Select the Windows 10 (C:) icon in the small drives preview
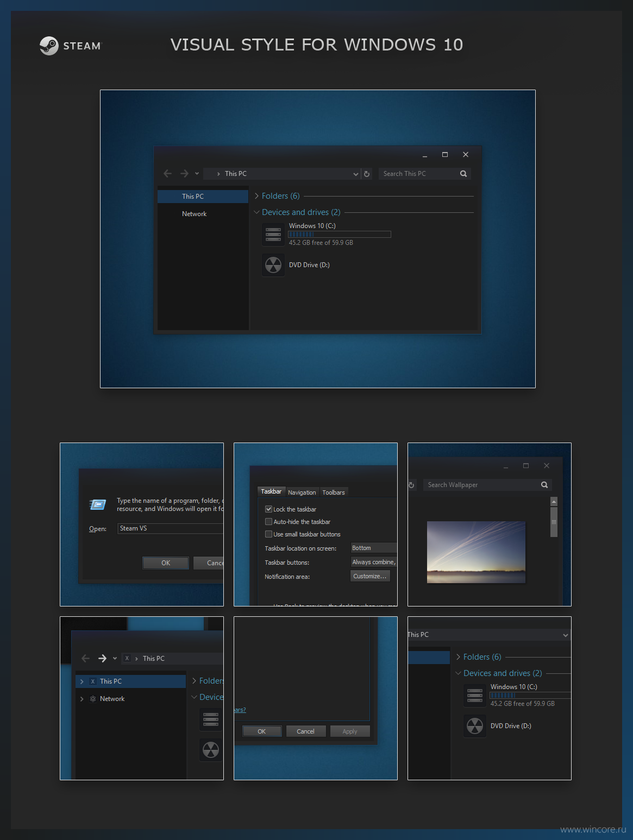This screenshot has height=840, width=633. tap(475, 696)
